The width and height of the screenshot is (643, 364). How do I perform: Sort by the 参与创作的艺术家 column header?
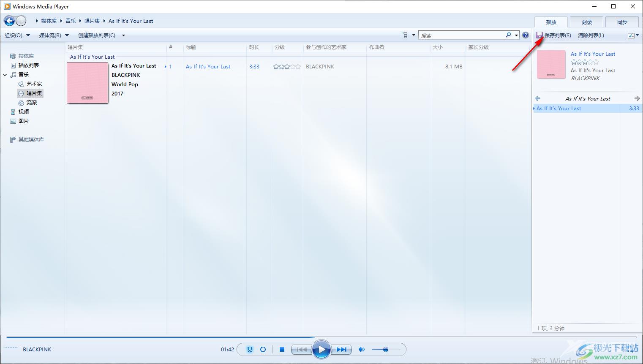[335, 47]
